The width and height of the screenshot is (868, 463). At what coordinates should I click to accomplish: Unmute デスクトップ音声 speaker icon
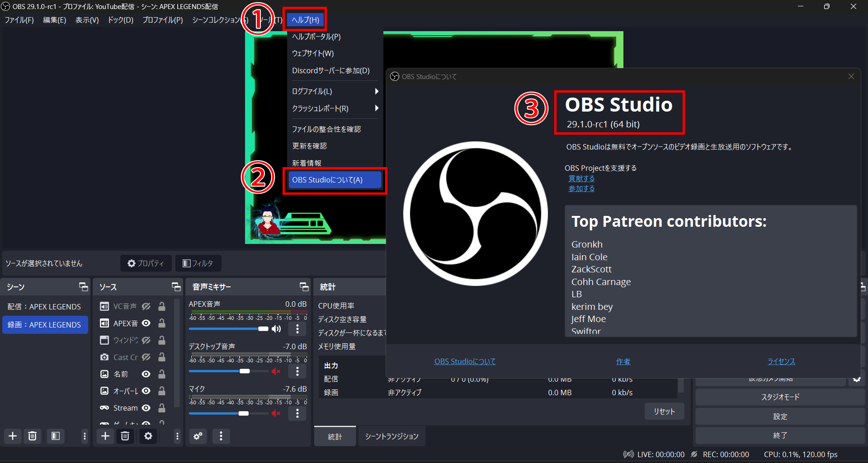tap(276, 371)
